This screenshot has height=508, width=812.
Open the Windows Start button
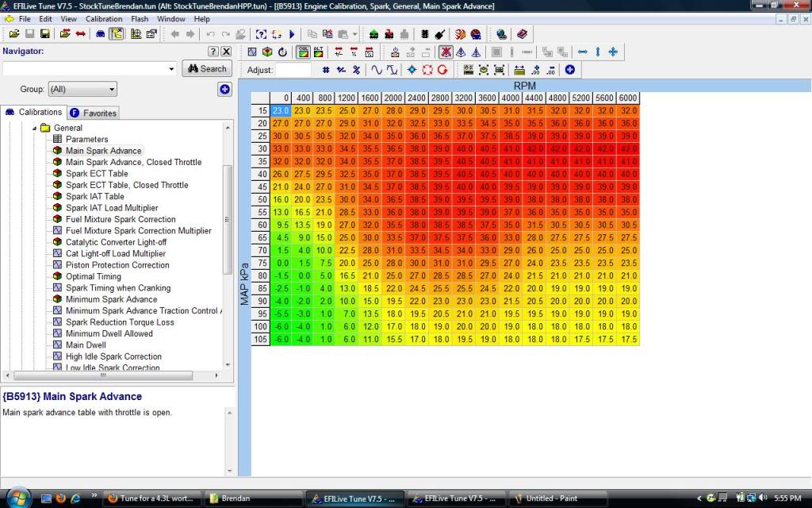[19, 498]
